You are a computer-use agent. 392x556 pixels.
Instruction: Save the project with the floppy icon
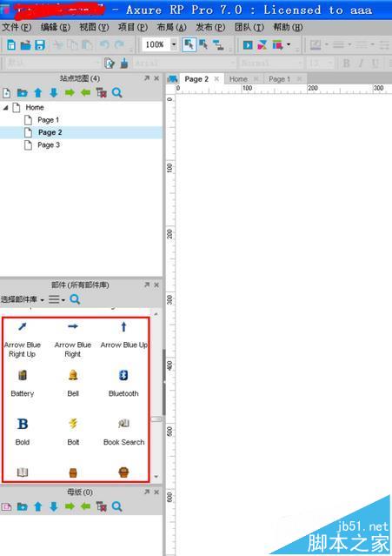coord(40,45)
